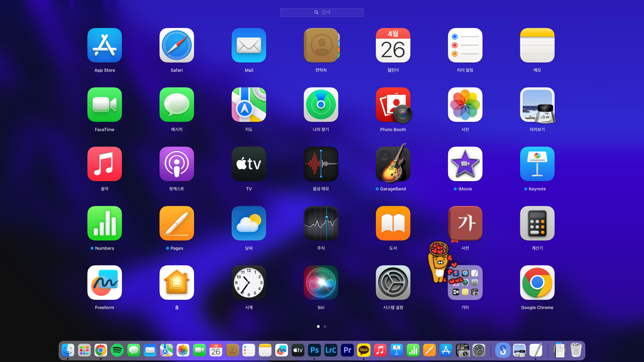Screen dimensions: 644x362
Task: Launch GarageBand from Launchpad
Action: (393, 164)
